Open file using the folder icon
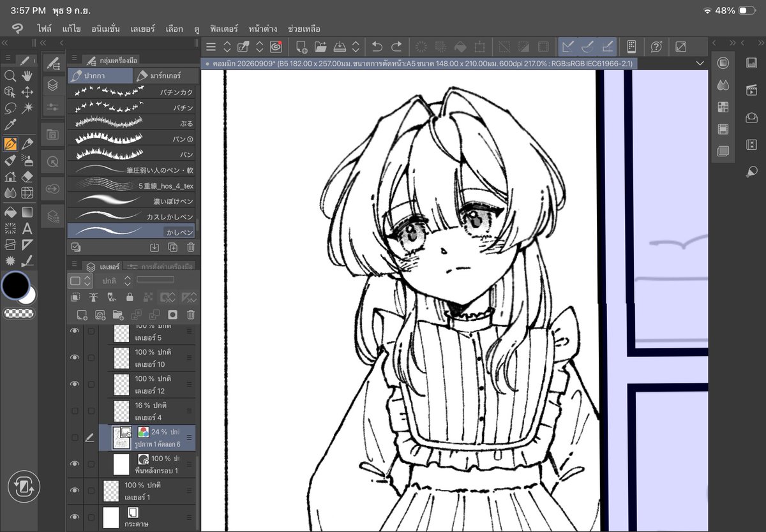Viewport: 766px width, 532px height. (320, 47)
